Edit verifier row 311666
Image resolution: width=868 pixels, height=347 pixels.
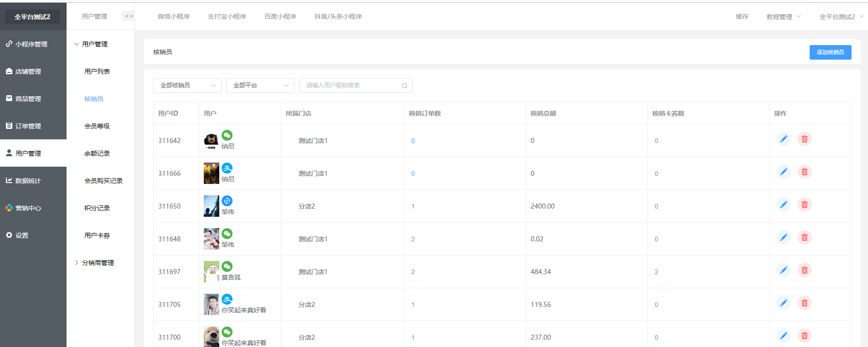pos(783,172)
